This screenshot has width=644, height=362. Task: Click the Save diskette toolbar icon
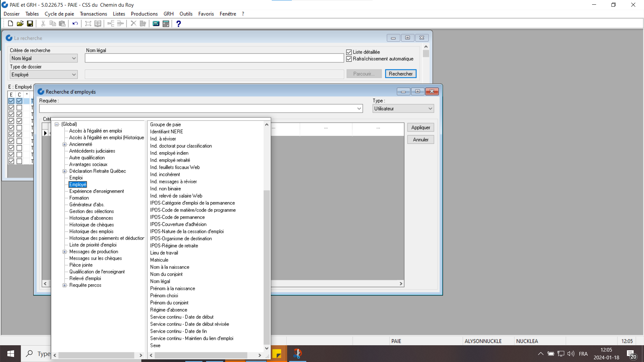click(x=30, y=23)
